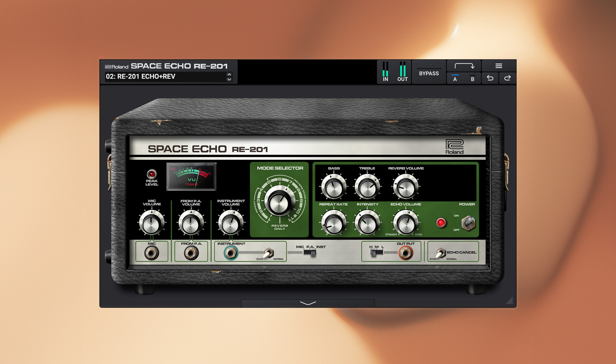616x364 pixels.
Task: Open the hamburger menu in the top toolbar
Action: point(499,66)
